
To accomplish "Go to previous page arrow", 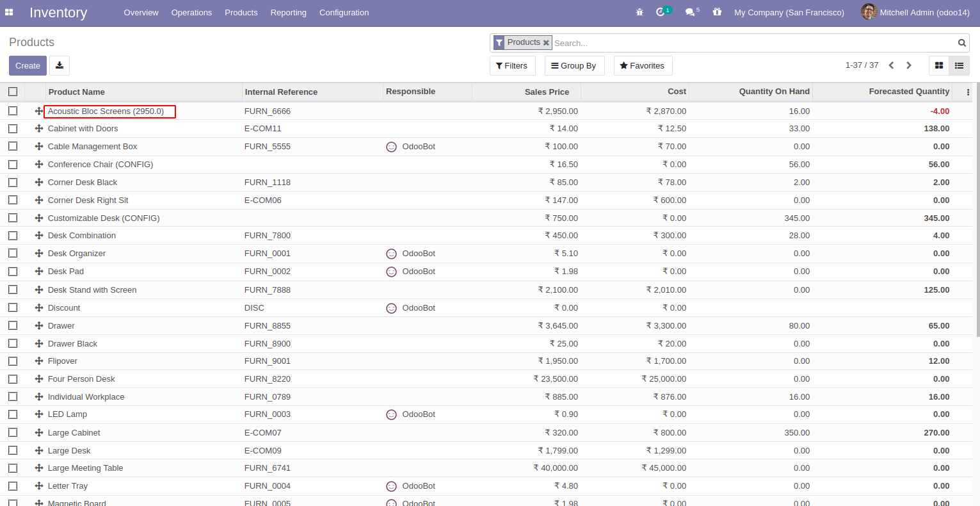I will coord(891,65).
